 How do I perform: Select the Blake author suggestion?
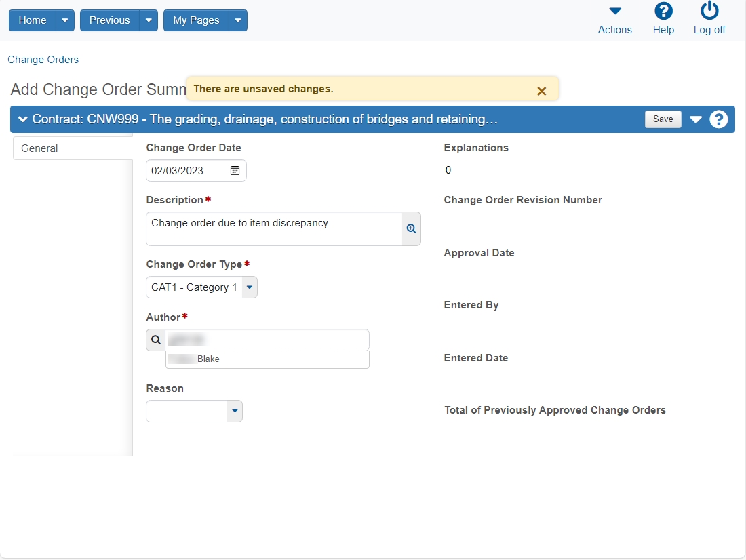pyautogui.click(x=267, y=359)
